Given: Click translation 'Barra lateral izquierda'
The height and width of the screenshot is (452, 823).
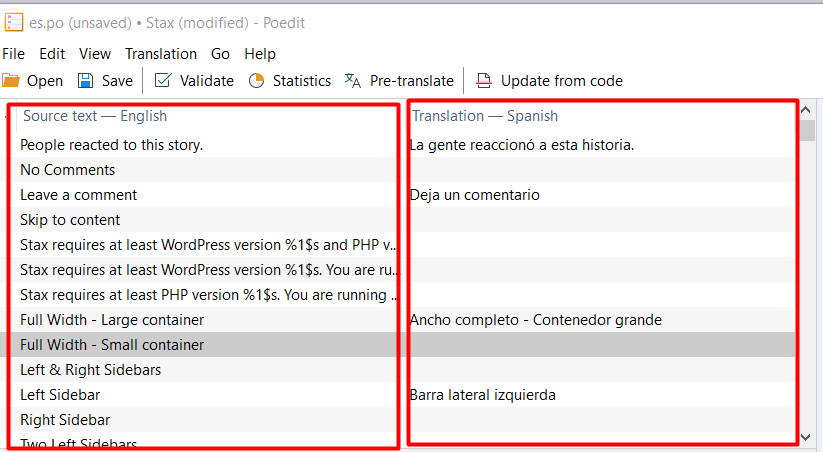Looking at the screenshot, I should tap(482, 395).
